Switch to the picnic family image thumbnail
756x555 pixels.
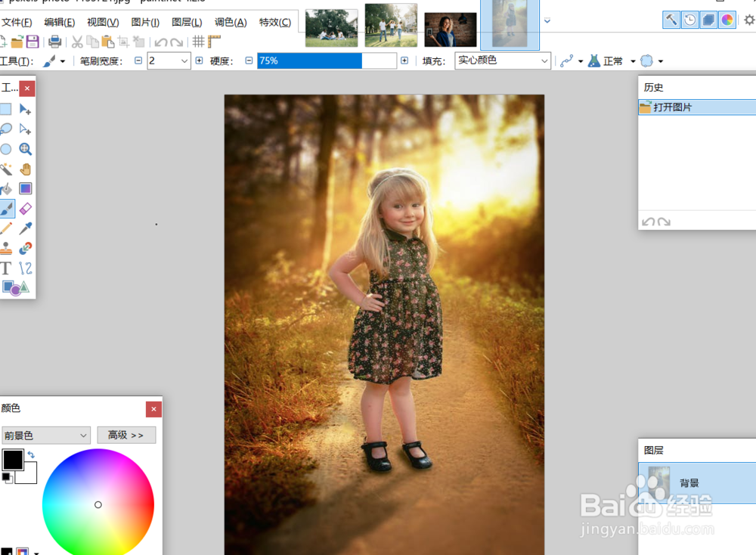[332, 28]
